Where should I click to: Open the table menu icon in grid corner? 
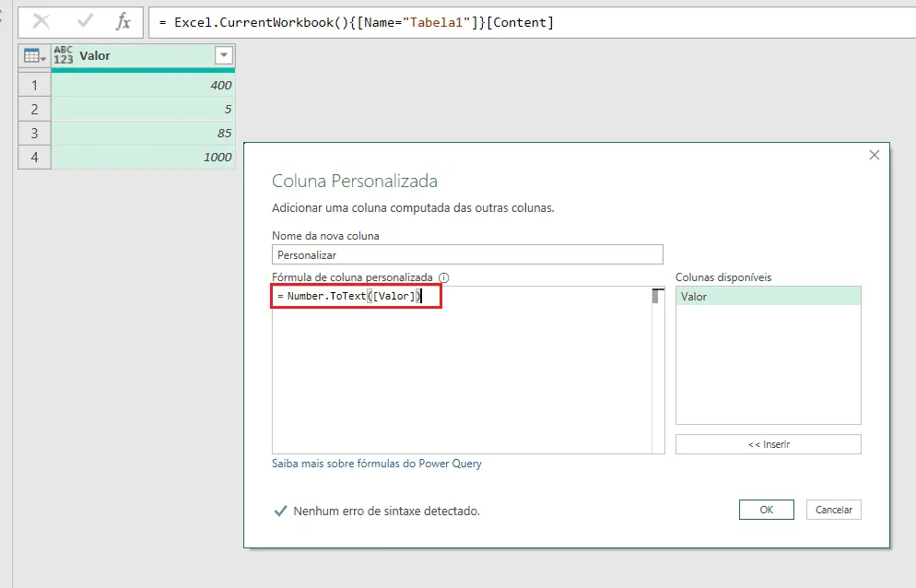34,56
